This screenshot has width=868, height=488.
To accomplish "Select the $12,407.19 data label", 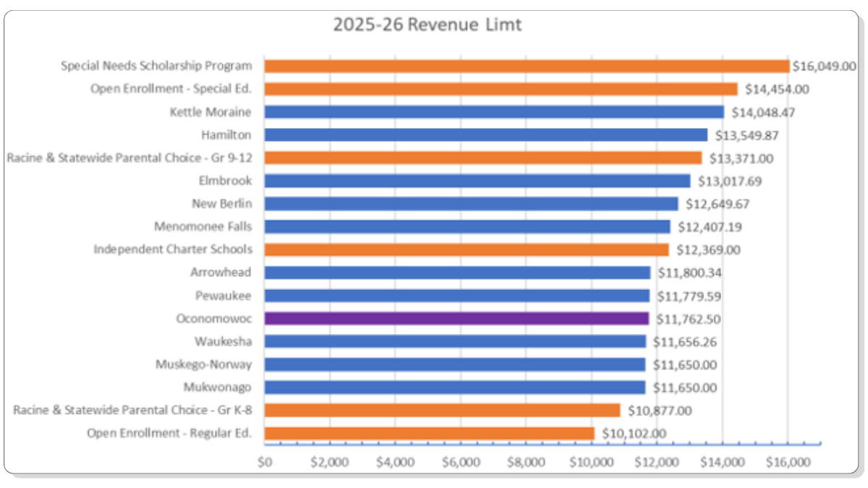I will point(710,227).
